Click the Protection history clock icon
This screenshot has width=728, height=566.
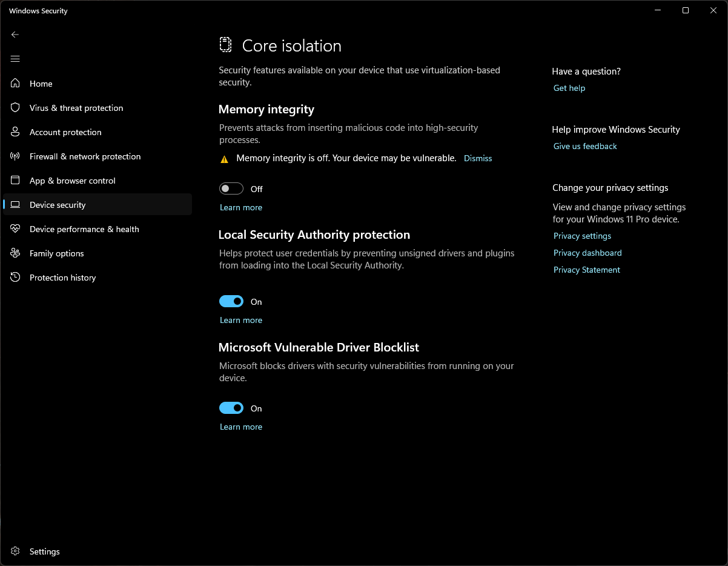16,278
